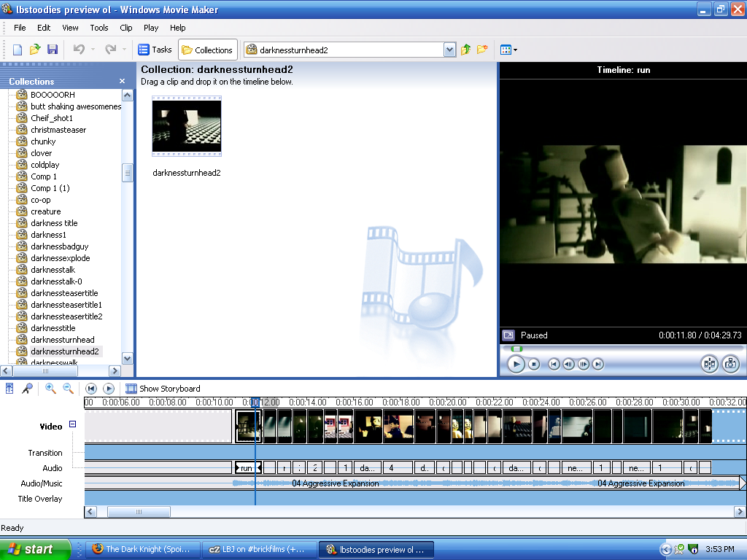
Task: Zoom out on the timeline
Action: [x=67, y=389]
